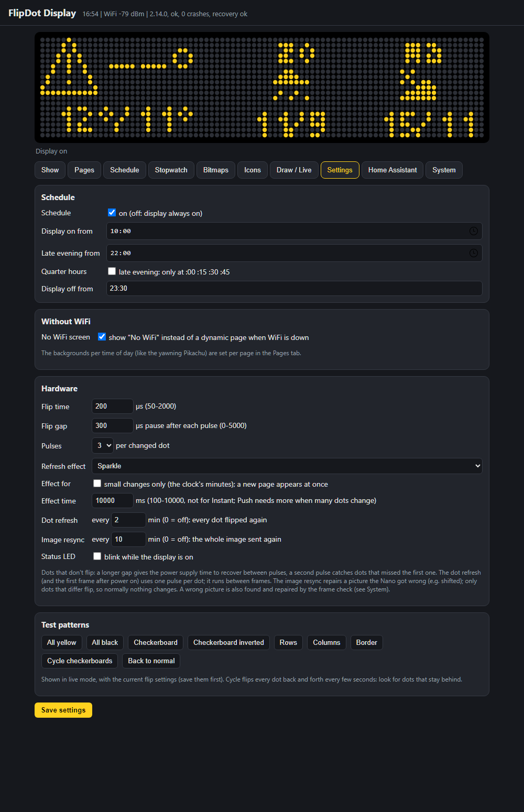Focus the Effect time field
This screenshot has width=524, height=812.
tap(113, 500)
